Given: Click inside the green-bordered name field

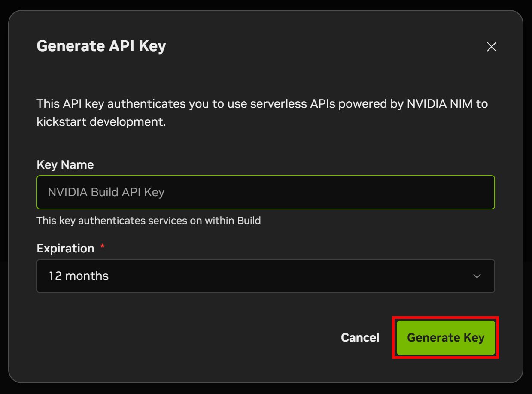Looking at the screenshot, I should click(265, 192).
